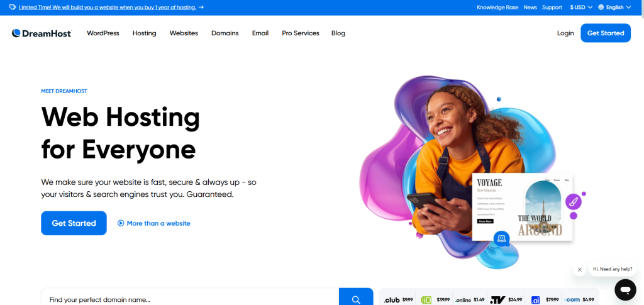Open the Support link
The width and height of the screenshot is (644, 305).
click(552, 8)
